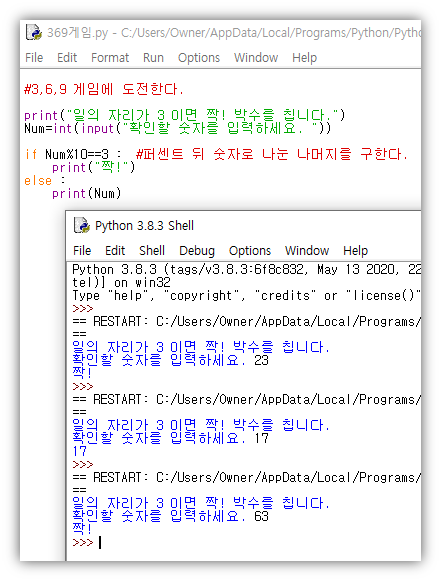Click the input value 23 in the Shell
Screen dimensions: 441x581
pyautogui.click(x=261, y=360)
